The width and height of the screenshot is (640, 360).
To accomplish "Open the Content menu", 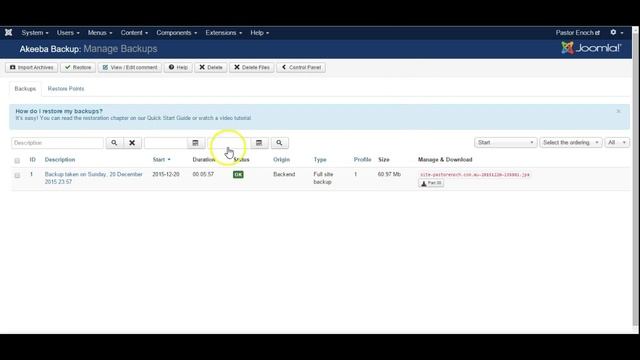I will [x=134, y=33].
